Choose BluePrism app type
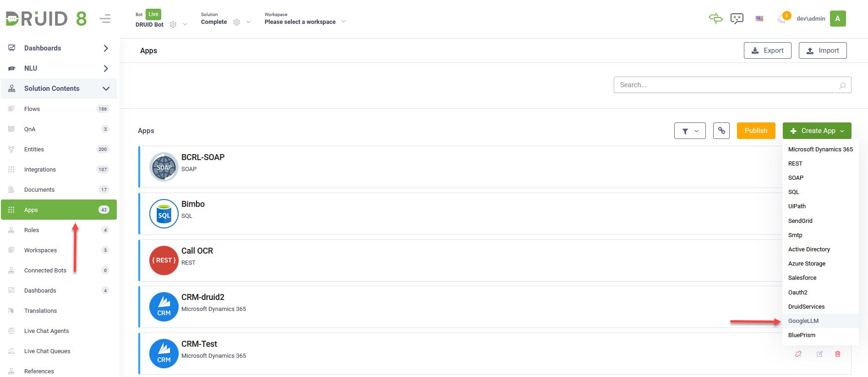Screen dimensions: 868x377 tap(820, 335)
